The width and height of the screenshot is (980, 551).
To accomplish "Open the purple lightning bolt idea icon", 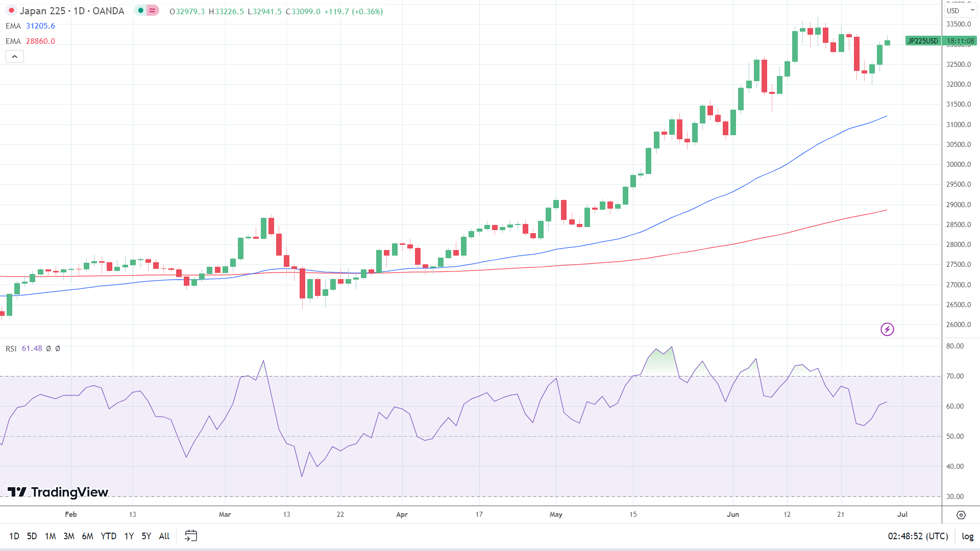I will pos(887,329).
